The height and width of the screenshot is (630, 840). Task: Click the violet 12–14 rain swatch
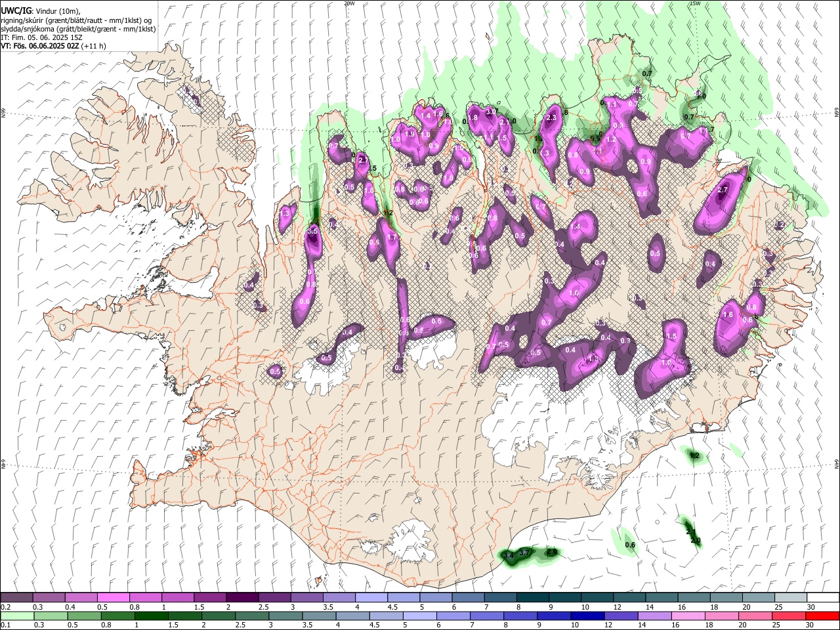pyautogui.click(x=620, y=616)
